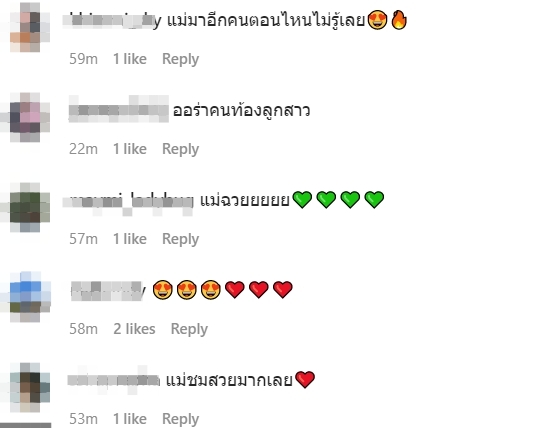
Task: Select the 59m timestamp
Action: tap(84, 59)
